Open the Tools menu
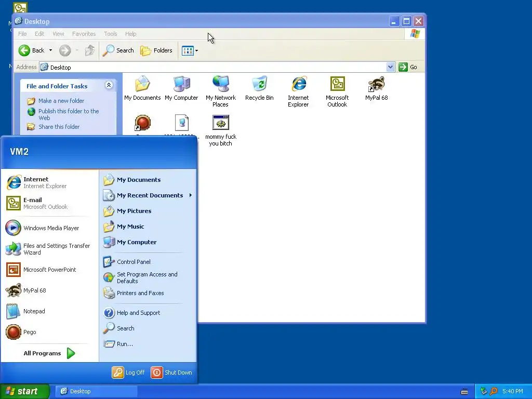532x399 pixels. [x=111, y=34]
